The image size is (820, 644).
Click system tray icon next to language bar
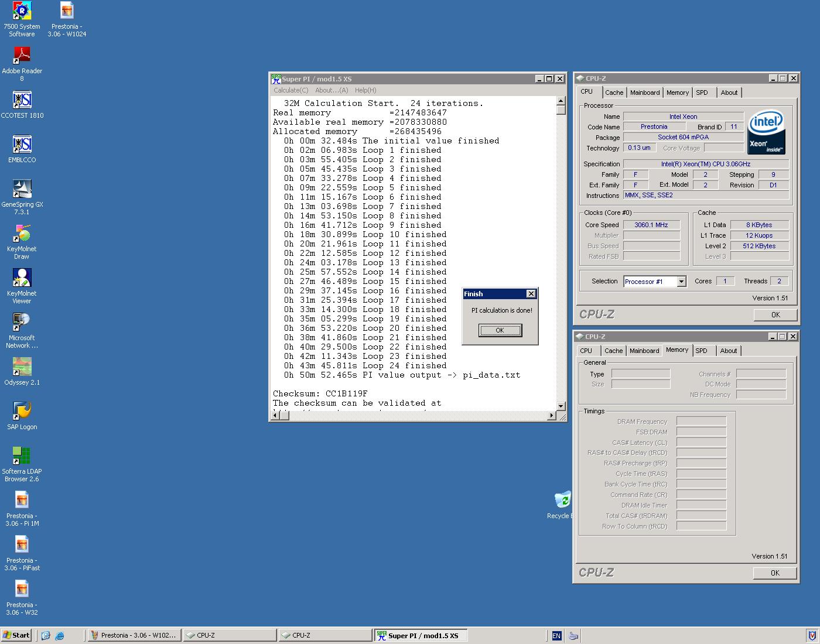click(573, 635)
